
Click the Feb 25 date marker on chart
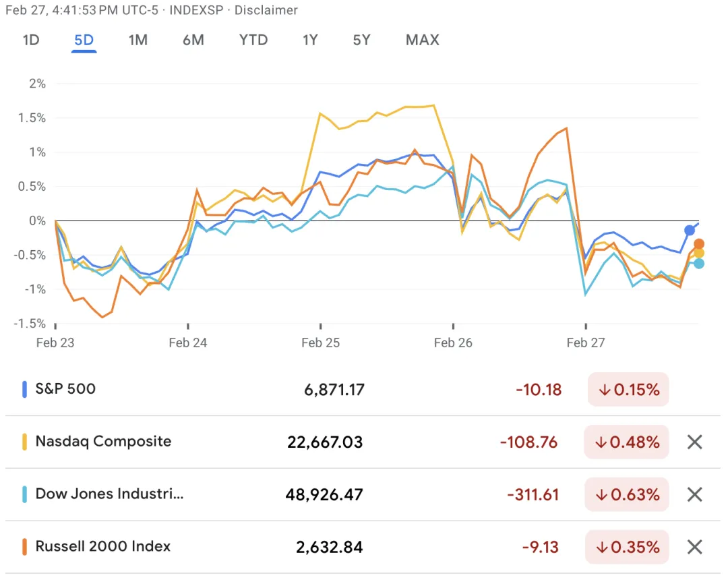321,343
